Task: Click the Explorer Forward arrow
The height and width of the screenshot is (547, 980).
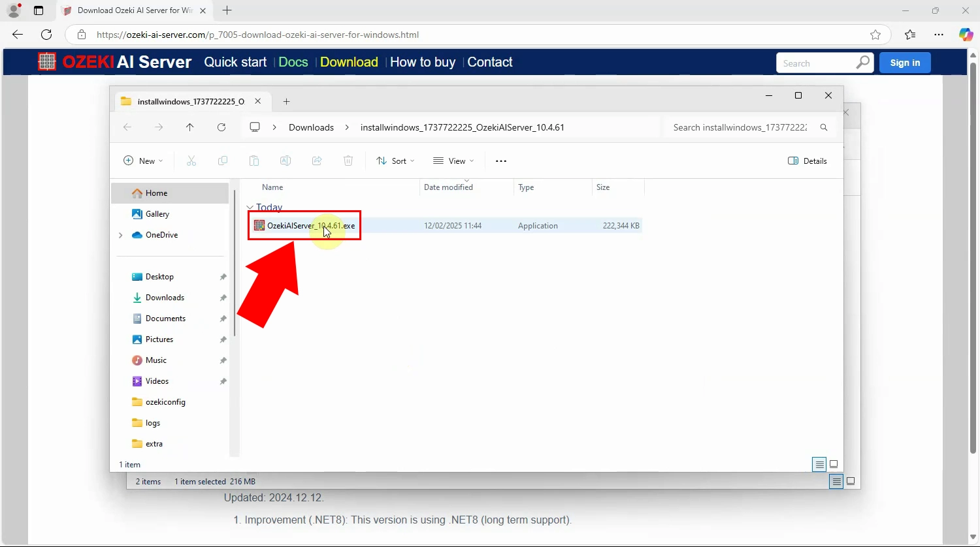Action: point(159,127)
